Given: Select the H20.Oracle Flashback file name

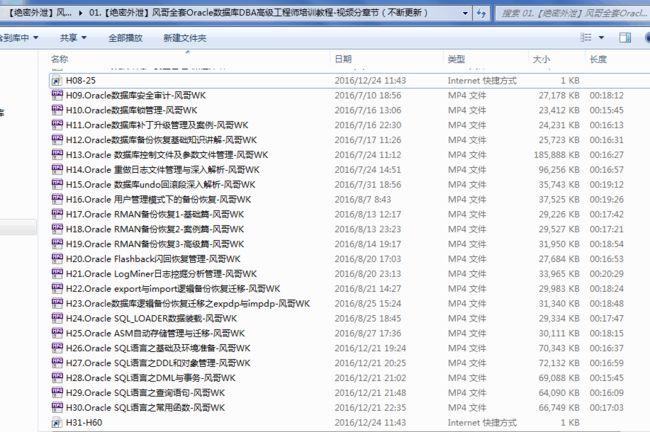Looking at the screenshot, I should coord(153,259).
